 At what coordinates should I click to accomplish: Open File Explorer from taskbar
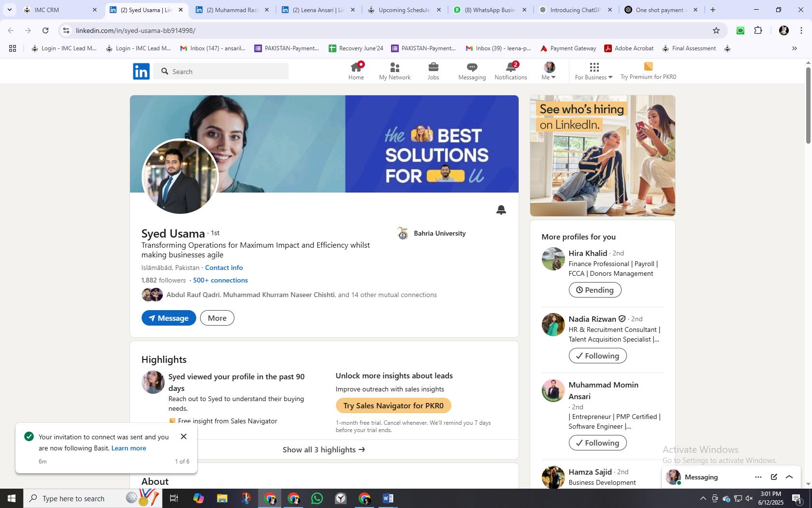click(222, 498)
